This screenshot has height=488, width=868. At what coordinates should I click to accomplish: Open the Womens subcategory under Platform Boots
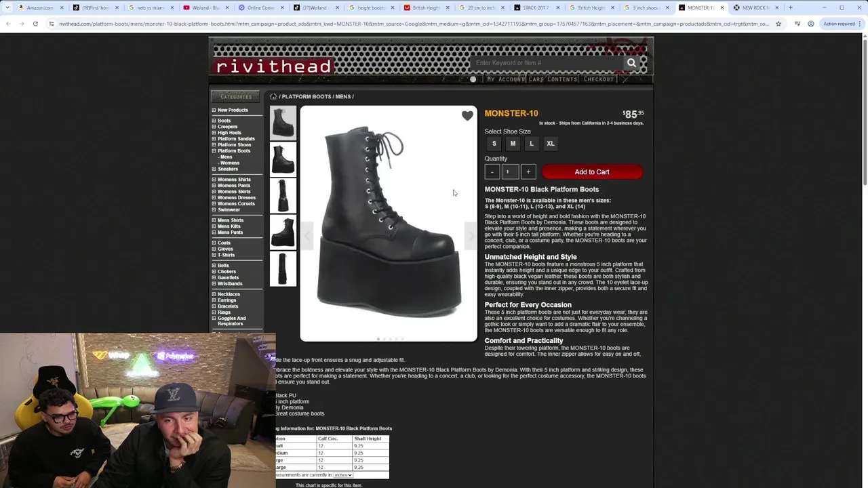[229, 163]
